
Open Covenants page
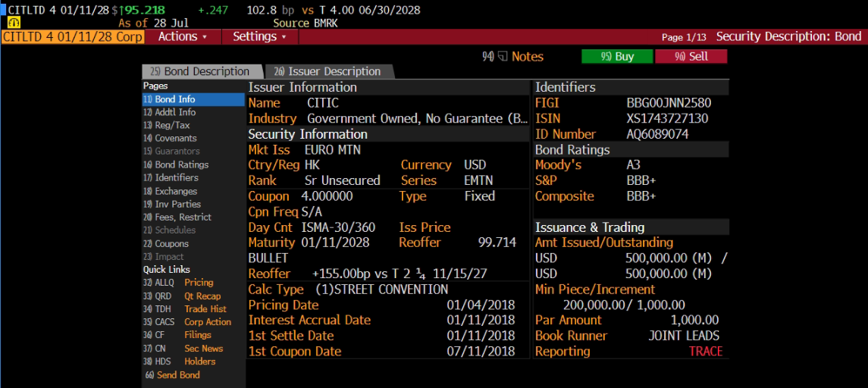click(170, 139)
